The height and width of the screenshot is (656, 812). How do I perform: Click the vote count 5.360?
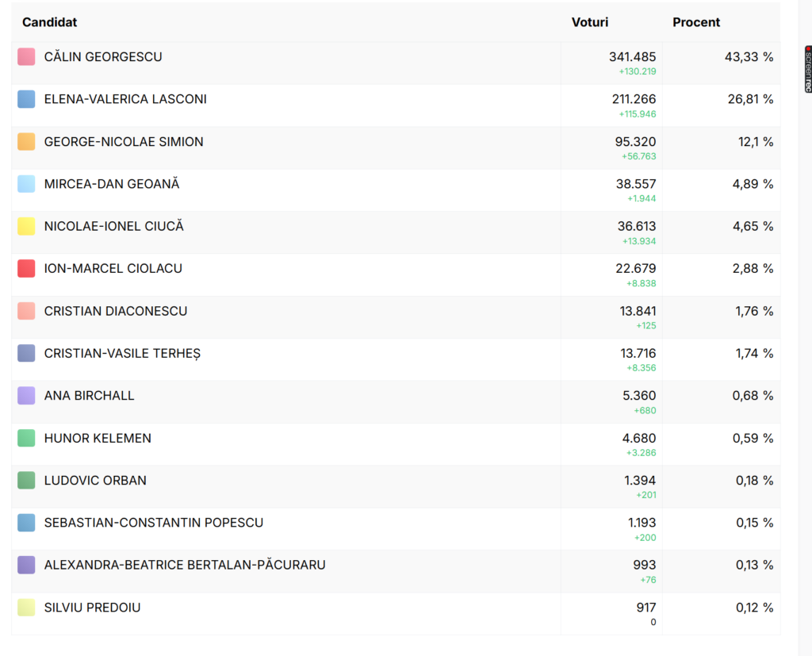click(x=639, y=395)
